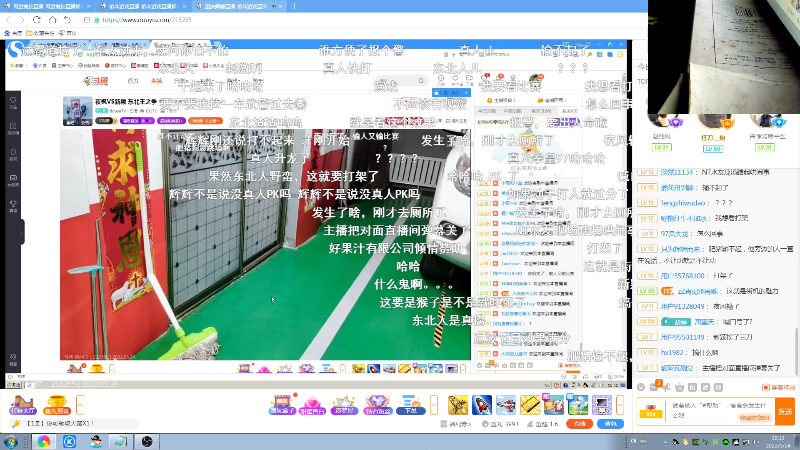The width and height of the screenshot is (800, 450).
Task: Click the middle top-fan avatar LV 69
Action: coord(714,122)
